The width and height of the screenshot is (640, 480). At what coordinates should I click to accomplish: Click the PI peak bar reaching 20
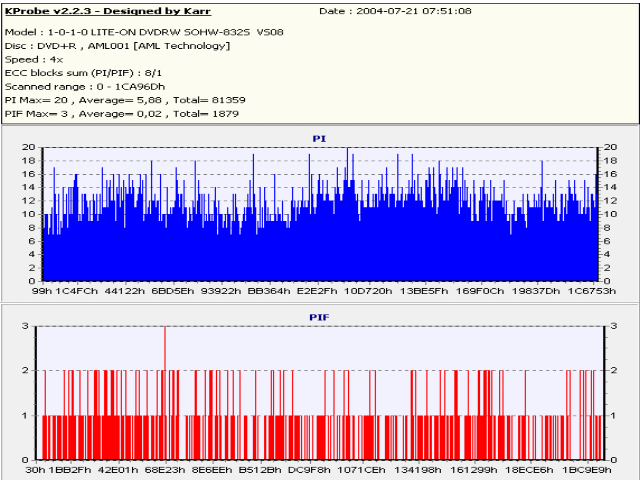(347, 214)
